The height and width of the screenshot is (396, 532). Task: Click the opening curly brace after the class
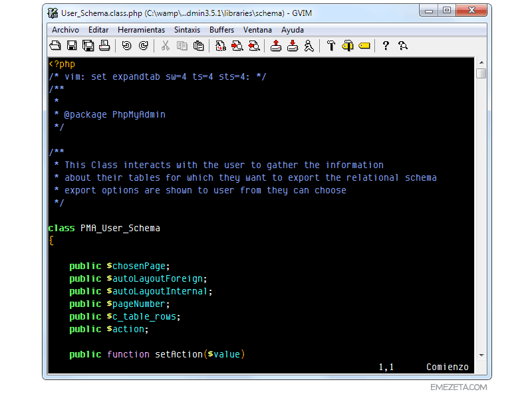point(51,241)
